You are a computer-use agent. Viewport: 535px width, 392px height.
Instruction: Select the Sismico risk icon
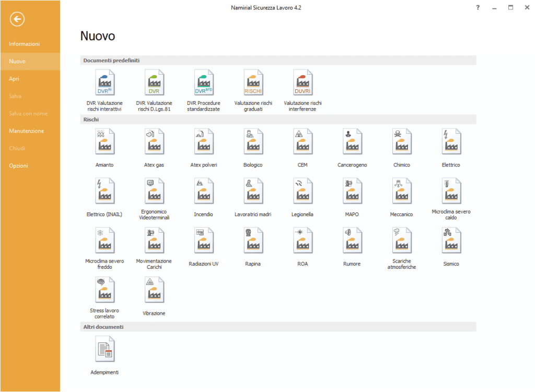pyautogui.click(x=451, y=240)
